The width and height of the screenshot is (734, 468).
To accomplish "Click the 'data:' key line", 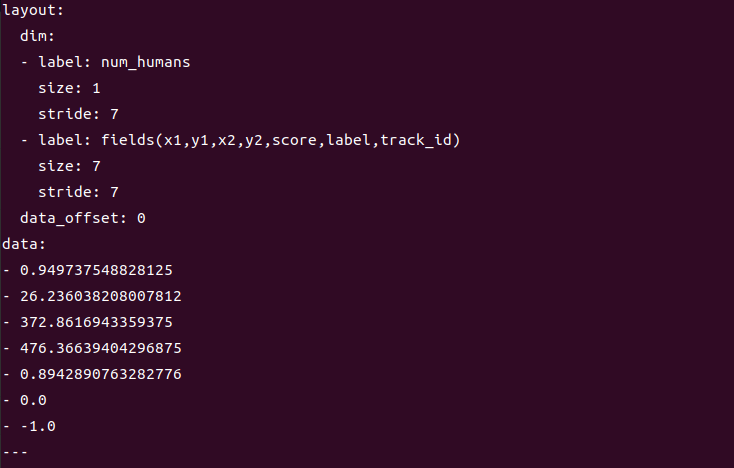I will pyautogui.click(x=24, y=244).
